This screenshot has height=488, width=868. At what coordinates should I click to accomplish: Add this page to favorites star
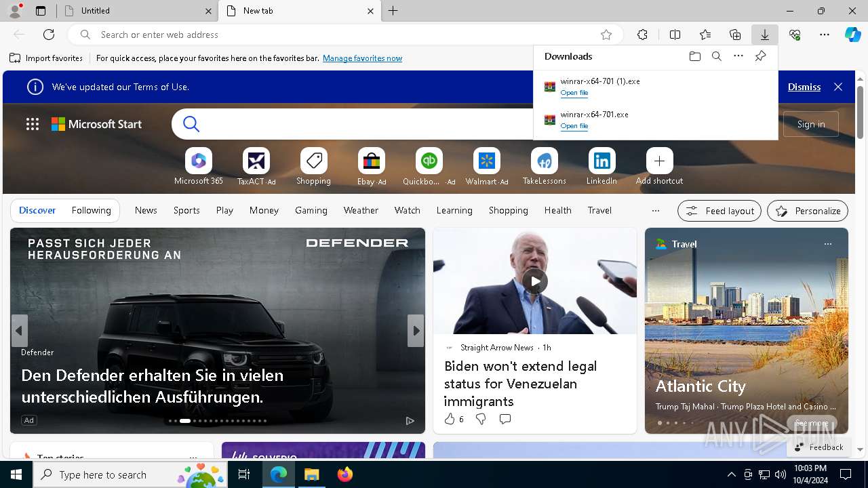coord(606,35)
